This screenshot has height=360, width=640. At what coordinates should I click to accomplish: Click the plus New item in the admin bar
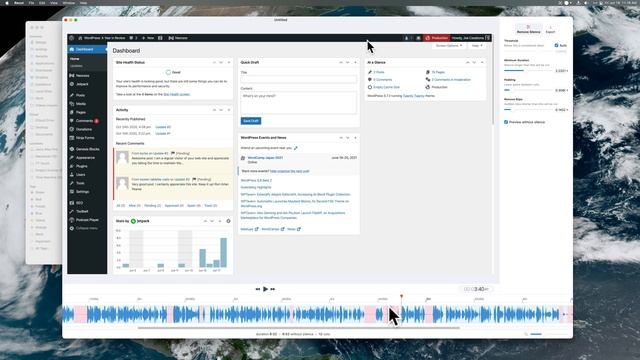[x=148, y=38]
